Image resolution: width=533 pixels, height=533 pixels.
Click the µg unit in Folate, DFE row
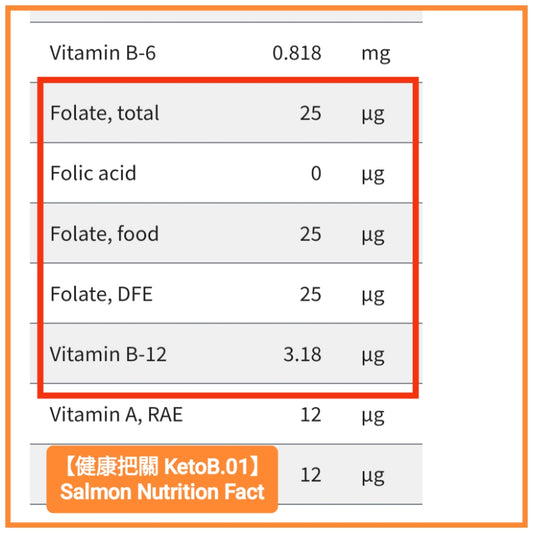373,295
